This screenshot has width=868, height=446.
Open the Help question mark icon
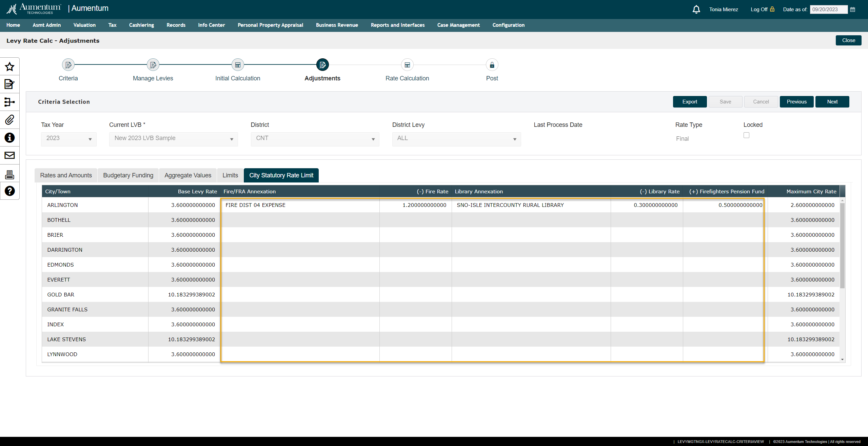9,191
